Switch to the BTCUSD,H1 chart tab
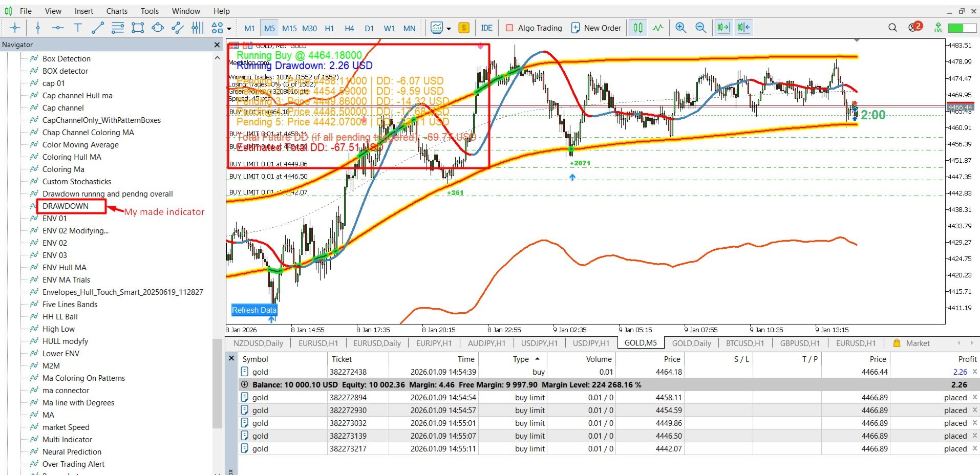 point(744,343)
